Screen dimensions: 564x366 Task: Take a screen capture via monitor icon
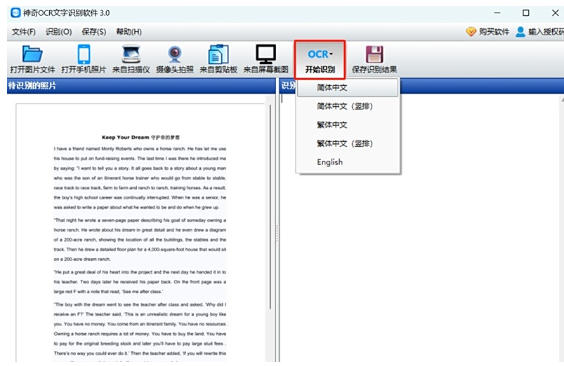266,54
